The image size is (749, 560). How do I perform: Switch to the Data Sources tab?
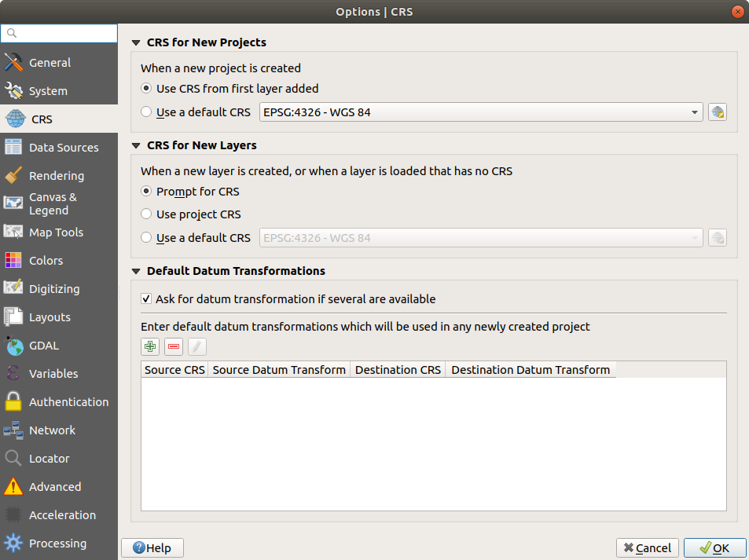pos(63,148)
